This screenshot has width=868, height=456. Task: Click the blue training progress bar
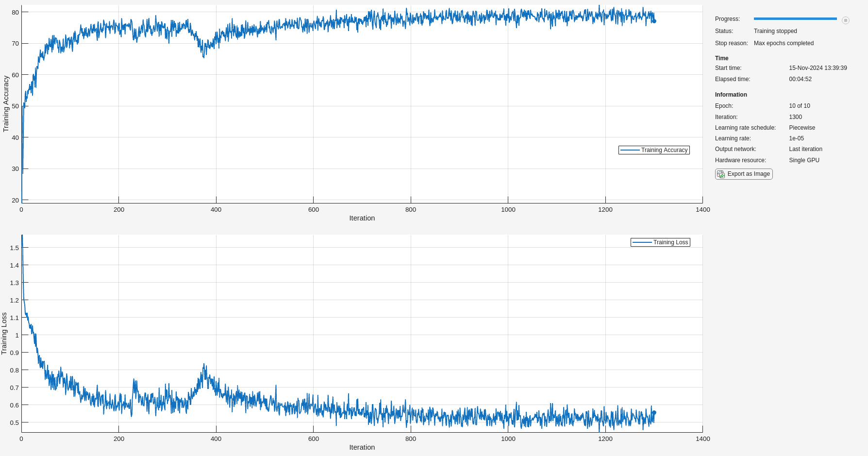[795, 19]
